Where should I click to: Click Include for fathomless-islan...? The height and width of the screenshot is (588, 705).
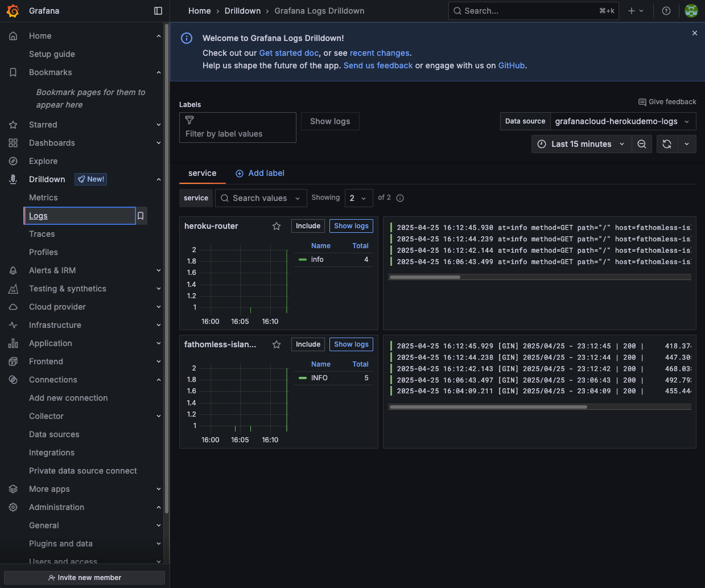(308, 344)
